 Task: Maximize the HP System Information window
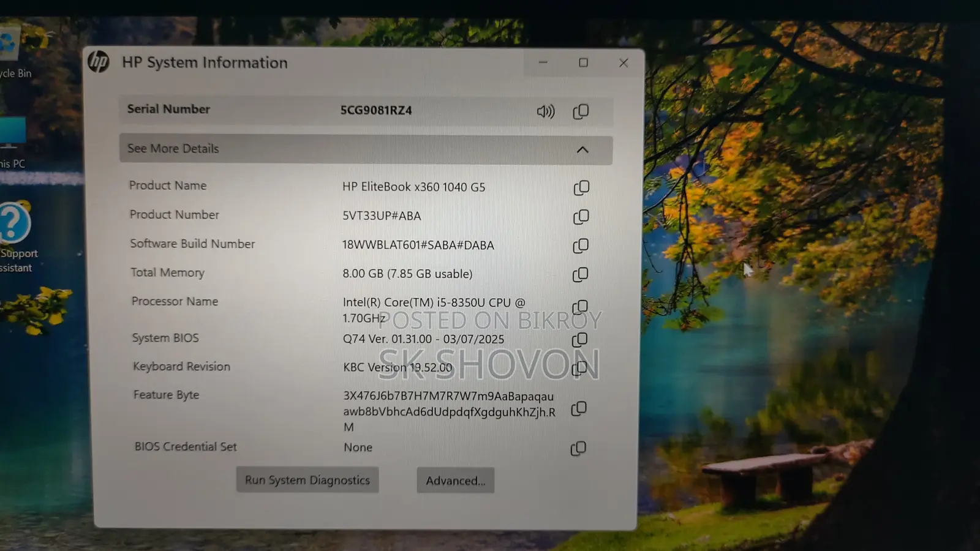pos(583,62)
